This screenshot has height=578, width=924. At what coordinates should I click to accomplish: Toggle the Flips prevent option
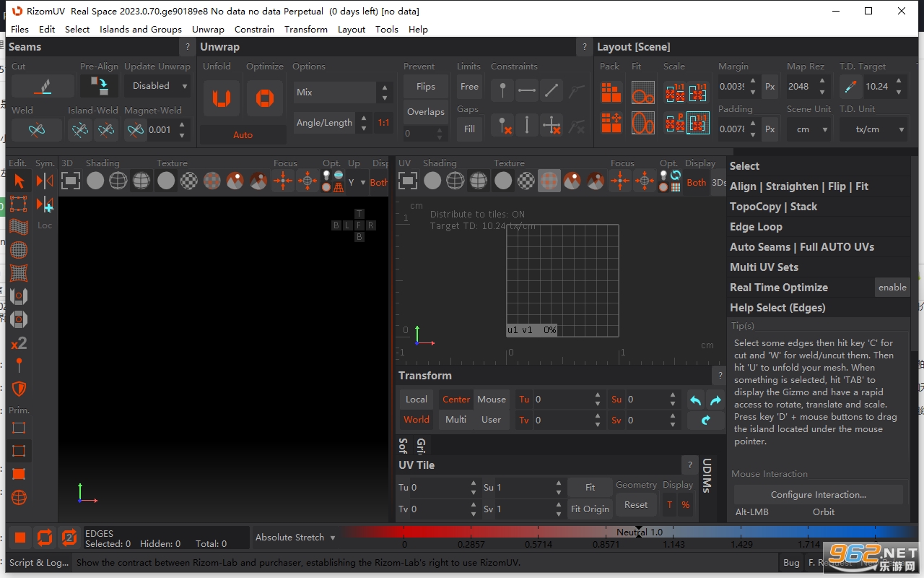(425, 87)
